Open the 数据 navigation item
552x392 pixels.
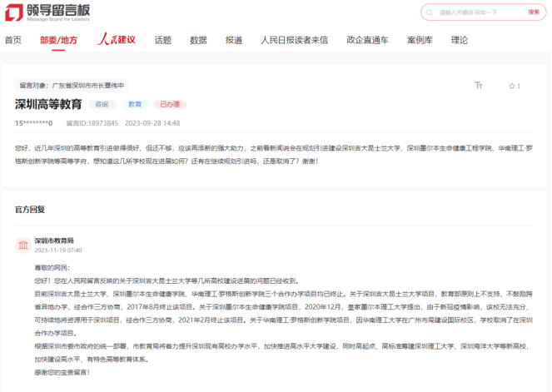pos(198,40)
